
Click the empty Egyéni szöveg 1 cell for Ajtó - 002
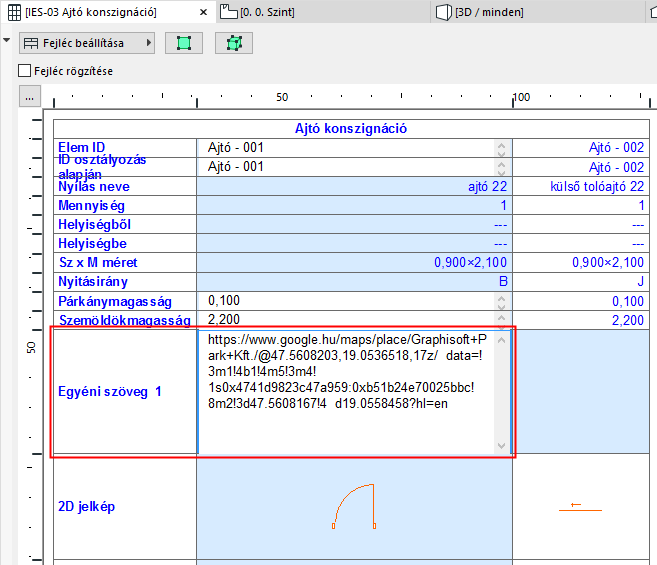point(582,391)
